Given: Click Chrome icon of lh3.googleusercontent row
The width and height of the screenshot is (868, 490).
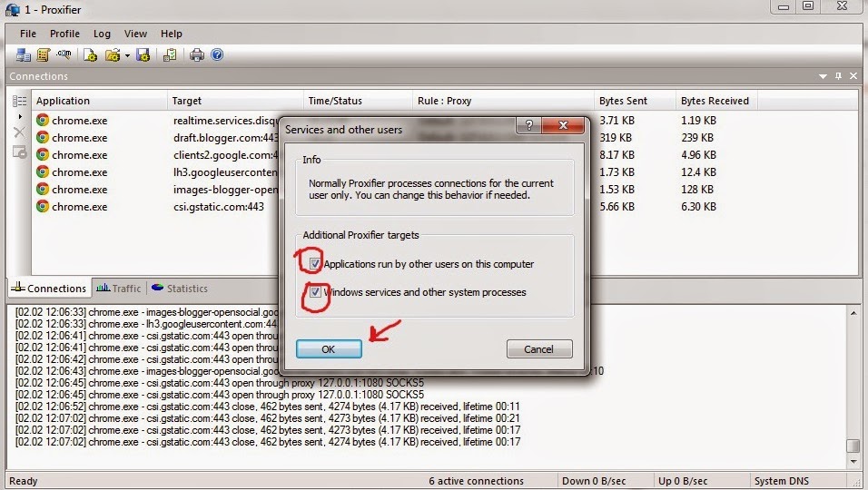Looking at the screenshot, I should tap(43, 171).
